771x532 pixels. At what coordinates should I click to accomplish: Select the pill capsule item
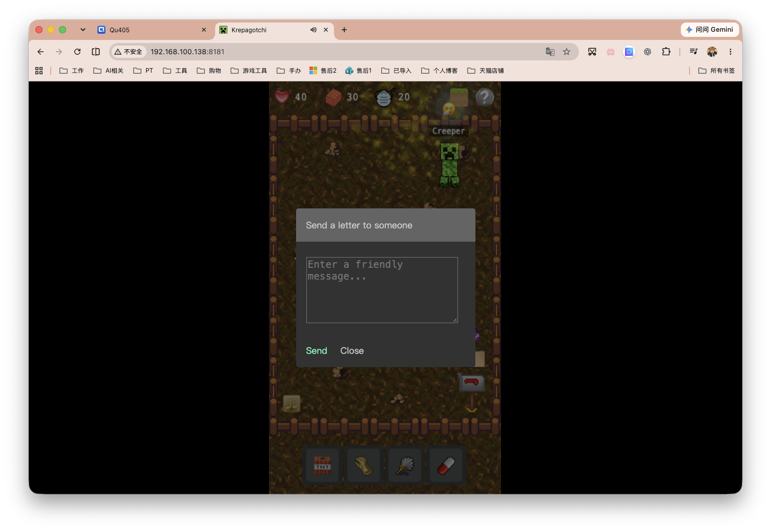coord(446,465)
